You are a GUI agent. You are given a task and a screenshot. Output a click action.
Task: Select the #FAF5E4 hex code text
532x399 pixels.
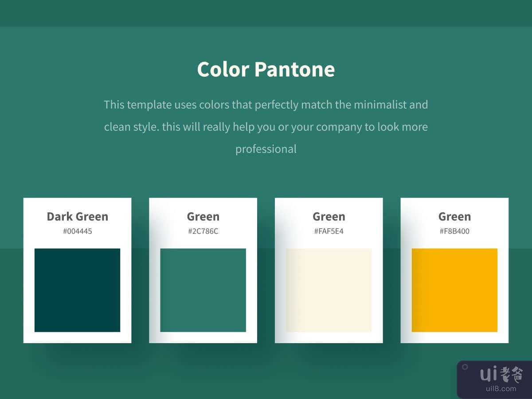tap(329, 231)
